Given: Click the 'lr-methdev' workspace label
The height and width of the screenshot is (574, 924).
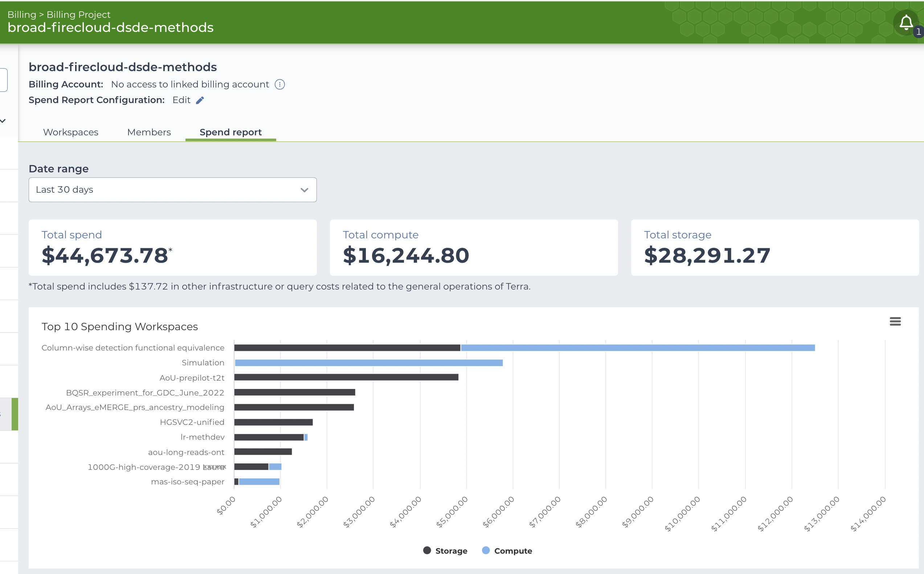Looking at the screenshot, I should pyautogui.click(x=203, y=437).
